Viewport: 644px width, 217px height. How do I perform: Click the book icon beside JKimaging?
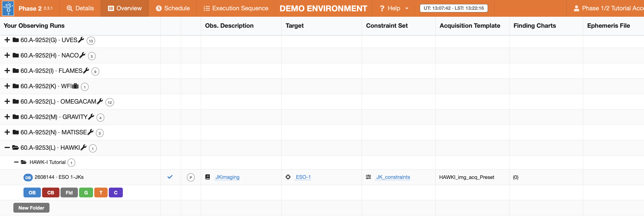click(x=207, y=177)
